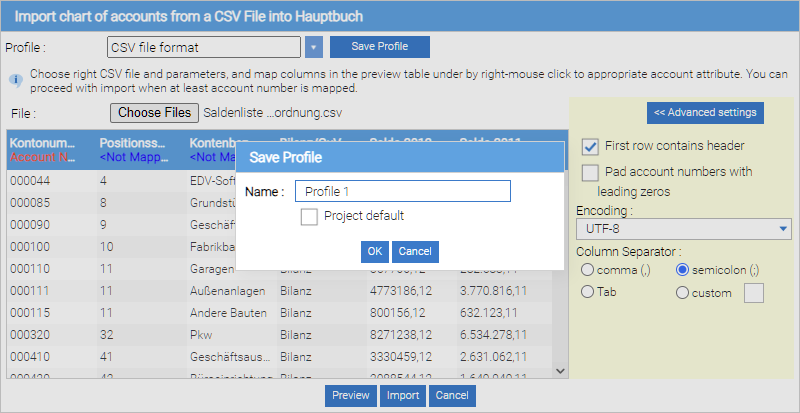800x413 pixels.
Task: Open the Encoding UTF-8 dropdown
Action: 684,230
